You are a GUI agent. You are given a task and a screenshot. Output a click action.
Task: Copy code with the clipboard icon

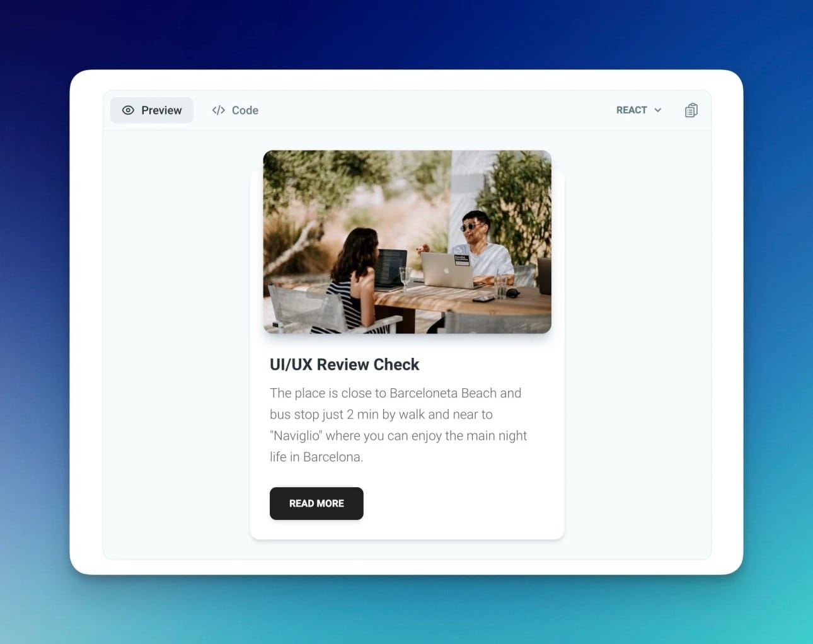coord(691,110)
